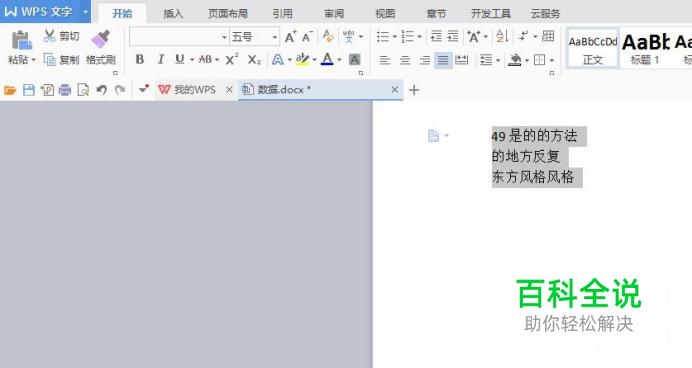Apply blue font color A
This screenshot has width=692, height=368.
pyautogui.click(x=327, y=59)
